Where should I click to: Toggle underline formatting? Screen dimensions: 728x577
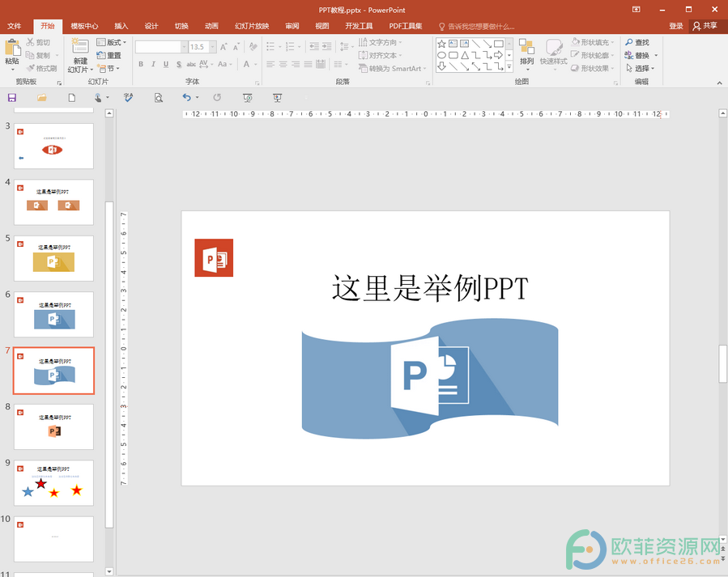[x=166, y=64]
